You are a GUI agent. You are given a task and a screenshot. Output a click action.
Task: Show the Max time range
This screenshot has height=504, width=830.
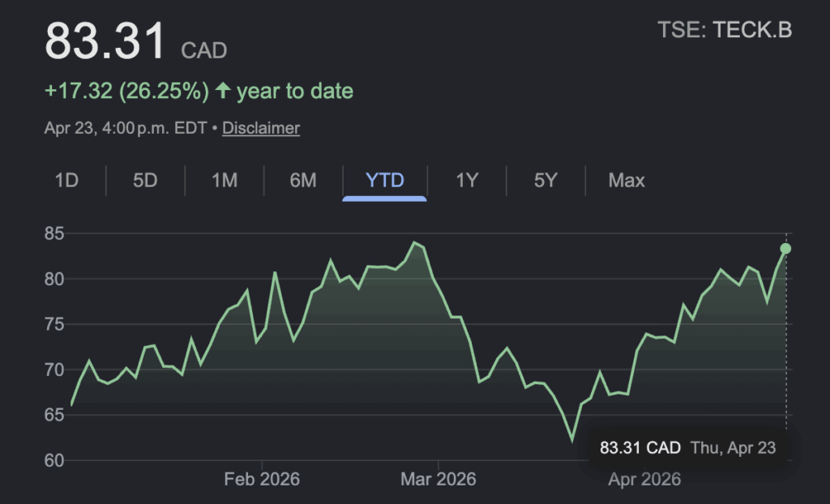pos(627,180)
